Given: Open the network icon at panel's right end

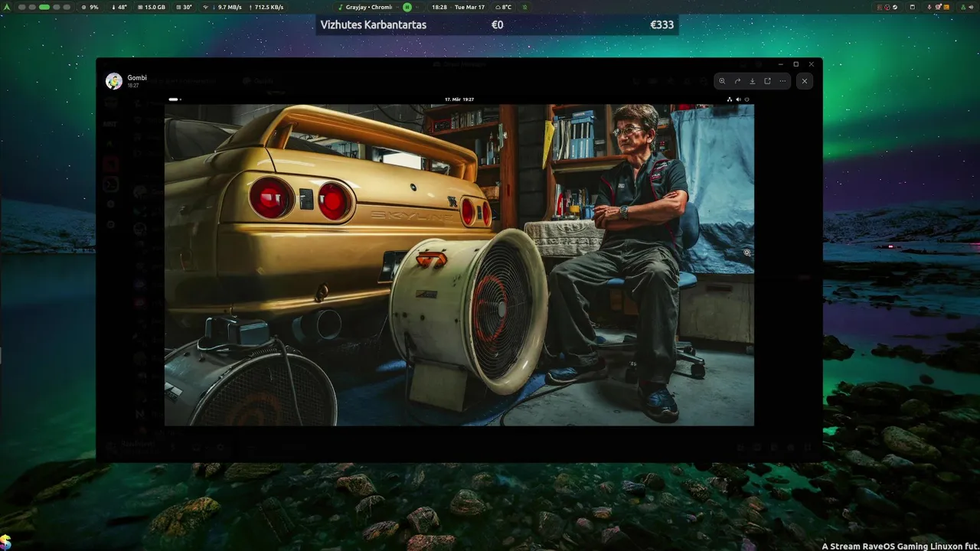Looking at the screenshot, I should [x=962, y=7].
